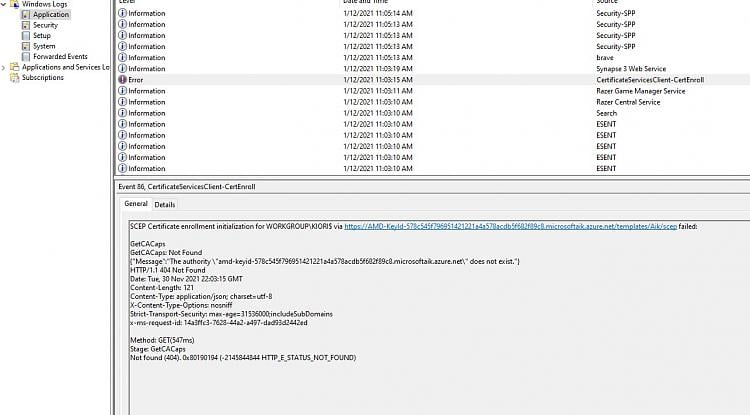Click the brave source cell
The image size is (750, 415).
[605, 57]
